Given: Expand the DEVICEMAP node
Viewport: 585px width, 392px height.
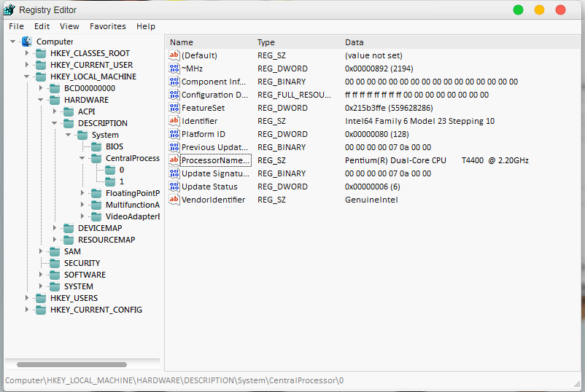Looking at the screenshot, I should click(54, 228).
